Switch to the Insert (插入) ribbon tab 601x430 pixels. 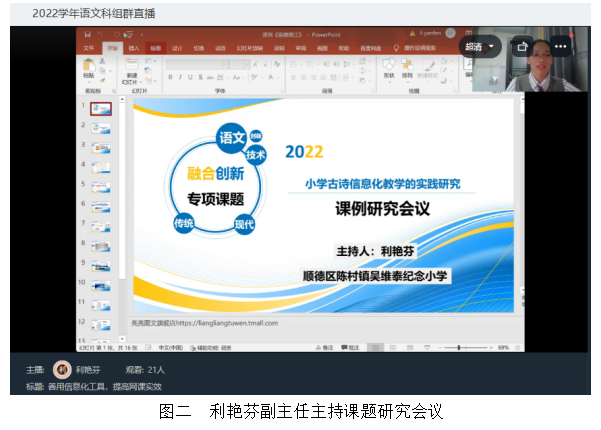(133, 47)
